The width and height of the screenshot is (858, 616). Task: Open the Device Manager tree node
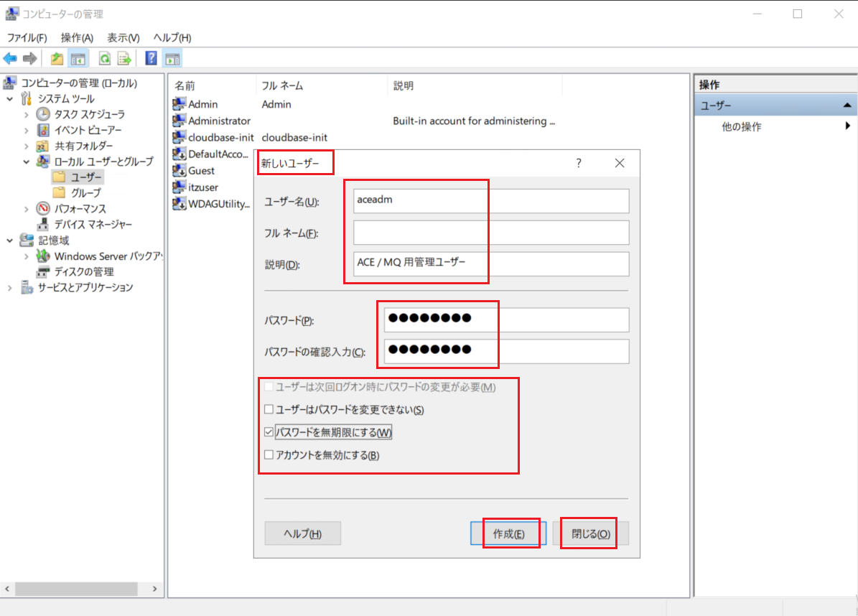click(93, 224)
